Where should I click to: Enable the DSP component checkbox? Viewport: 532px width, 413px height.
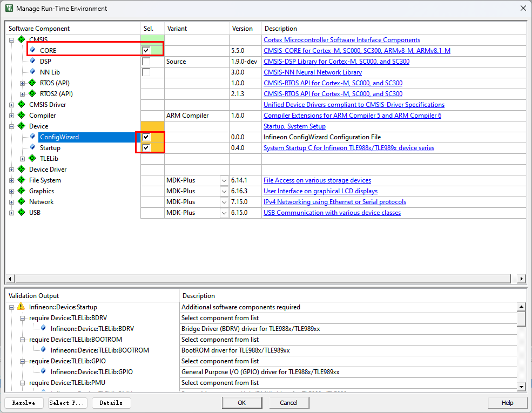(x=146, y=62)
